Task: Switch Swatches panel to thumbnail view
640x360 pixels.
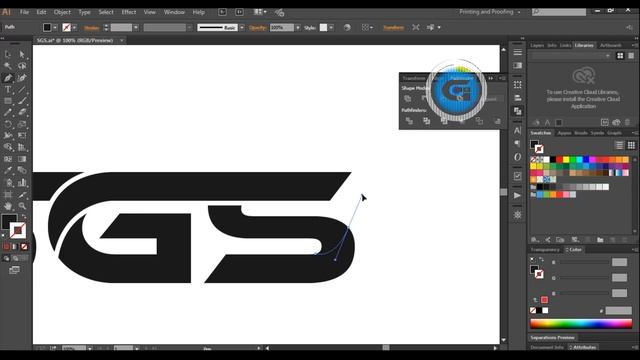Action: pyautogui.click(x=631, y=145)
